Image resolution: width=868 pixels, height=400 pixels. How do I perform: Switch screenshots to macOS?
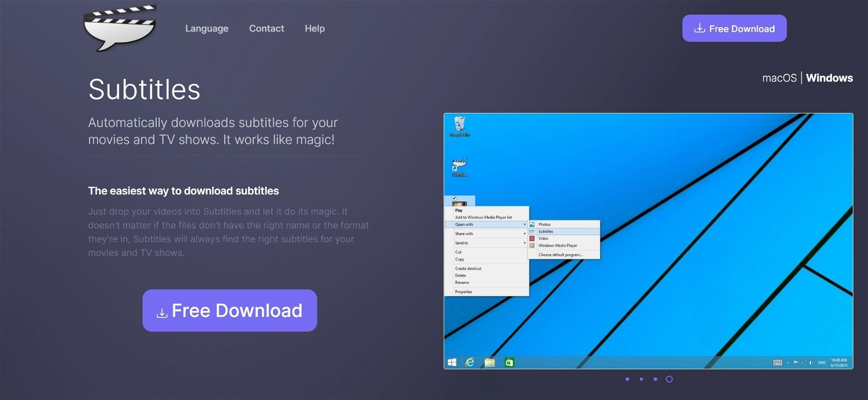click(x=779, y=78)
